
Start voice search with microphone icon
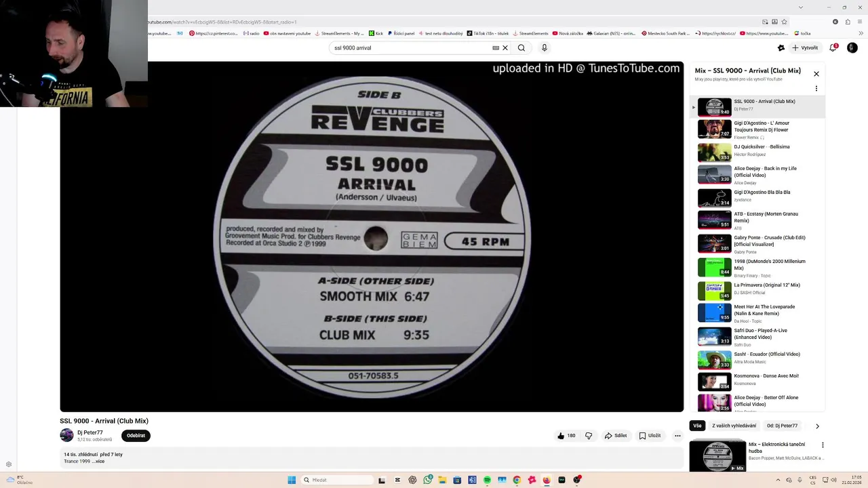(x=544, y=48)
